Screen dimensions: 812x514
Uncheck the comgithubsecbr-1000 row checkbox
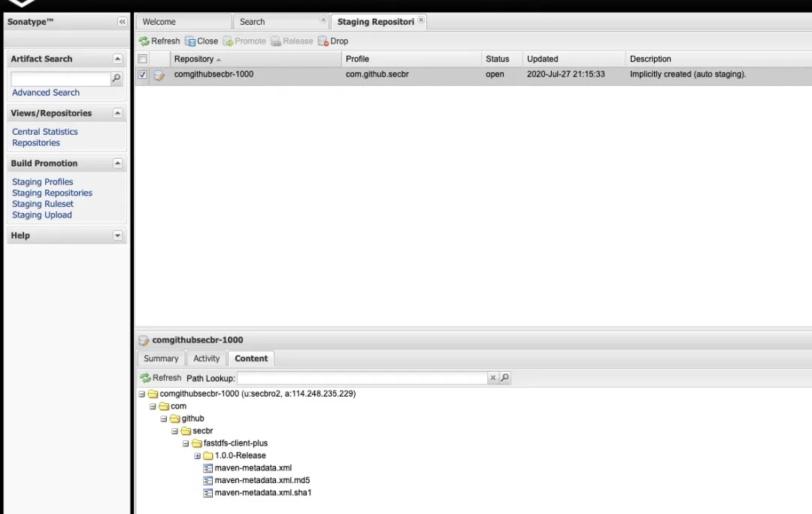[143, 75]
